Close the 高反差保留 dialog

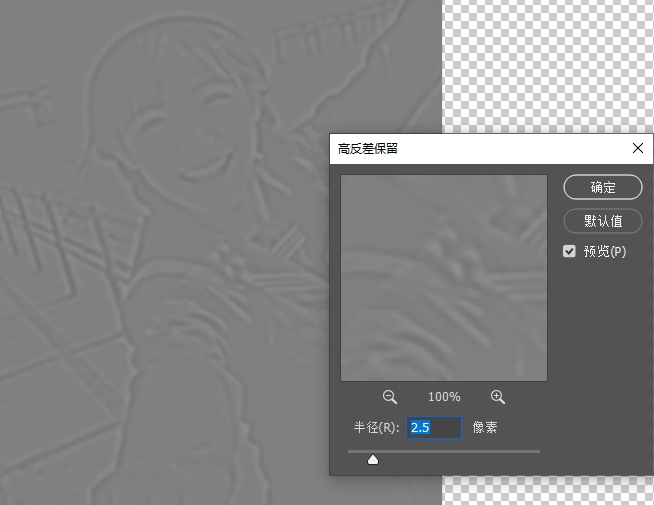638,148
